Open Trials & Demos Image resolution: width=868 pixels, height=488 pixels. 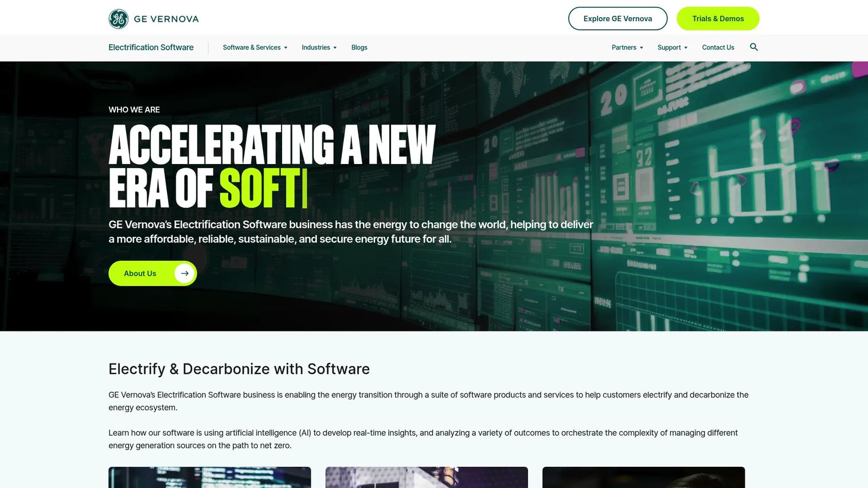pyautogui.click(x=718, y=18)
